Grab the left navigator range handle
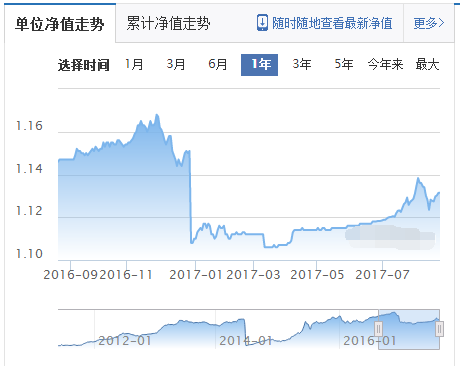Screen dimensions: 460x366 (378, 329)
